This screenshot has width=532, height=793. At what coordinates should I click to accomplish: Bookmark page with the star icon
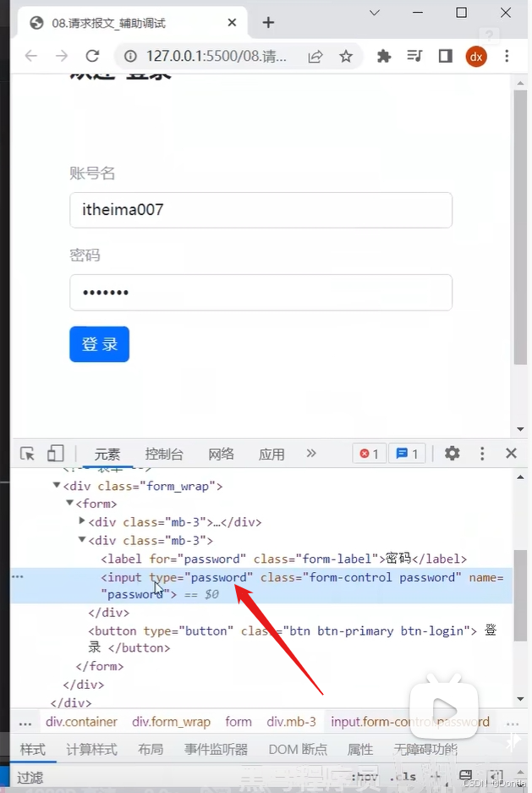346,56
